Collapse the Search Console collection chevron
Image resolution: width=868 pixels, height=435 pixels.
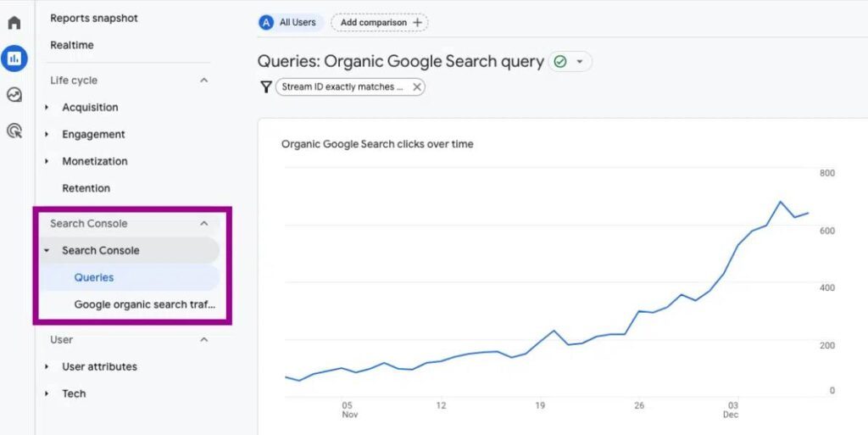pos(203,224)
